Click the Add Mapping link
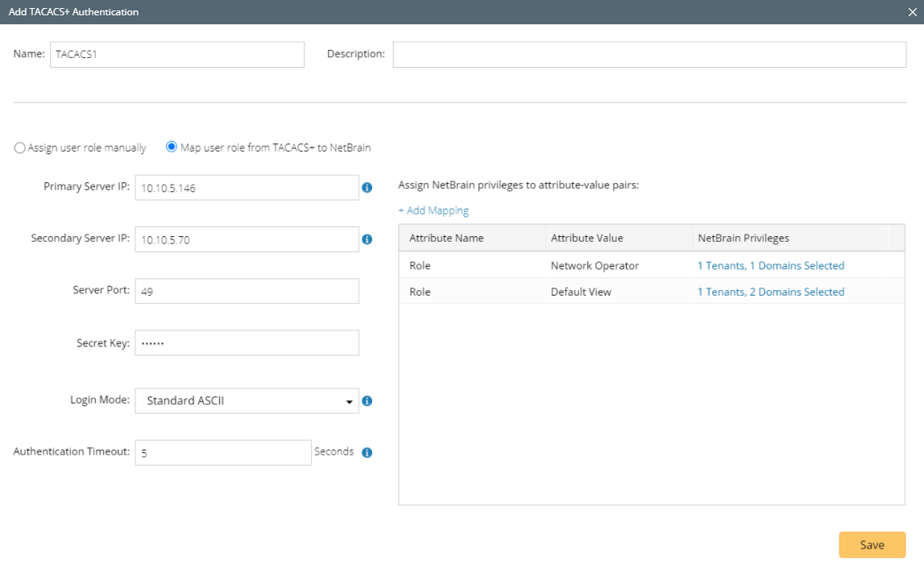Screen dimensions: 924x569 pyautogui.click(x=433, y=210)
